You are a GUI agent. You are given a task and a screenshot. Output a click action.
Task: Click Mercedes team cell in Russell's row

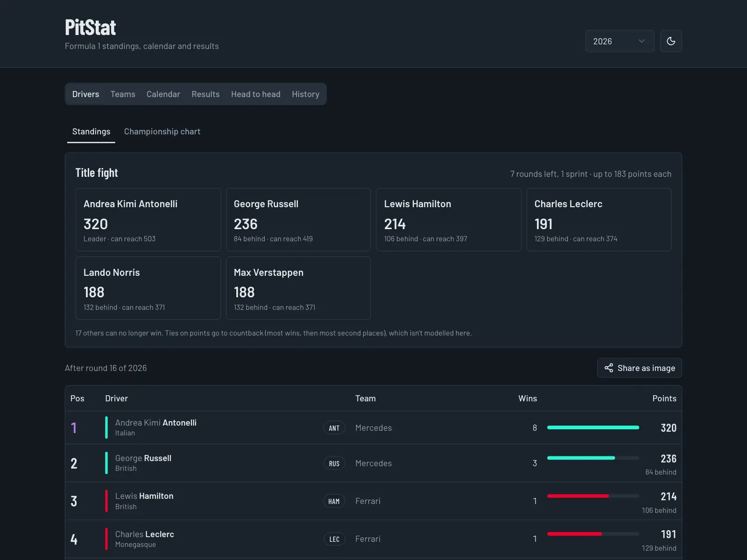point(373,463)
